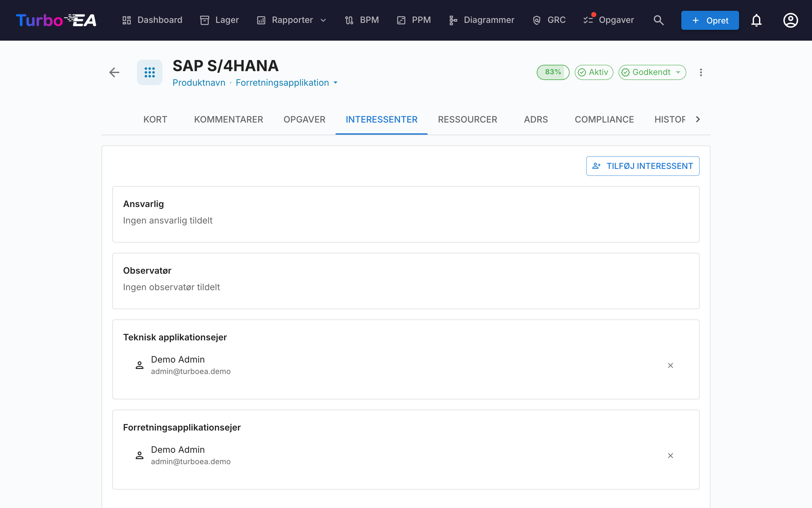Screen dimensions: 812x508
Task: Remove Demo Admin from Teknisk applikationsejer
Action: 671,365
